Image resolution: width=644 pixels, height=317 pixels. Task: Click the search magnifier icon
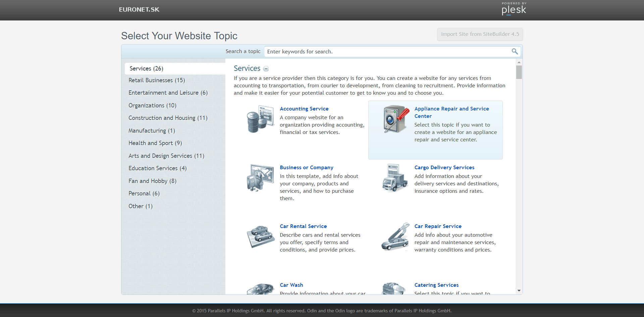[x=515, y=51]
